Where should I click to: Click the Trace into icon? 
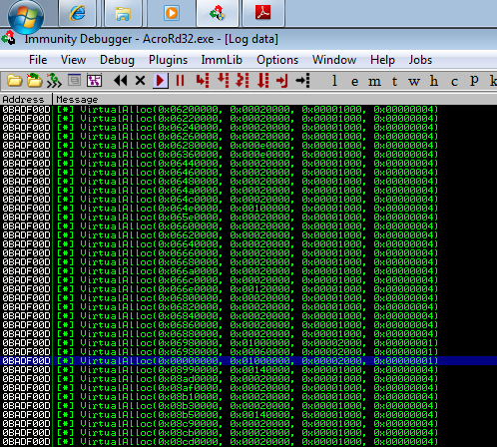243,81
